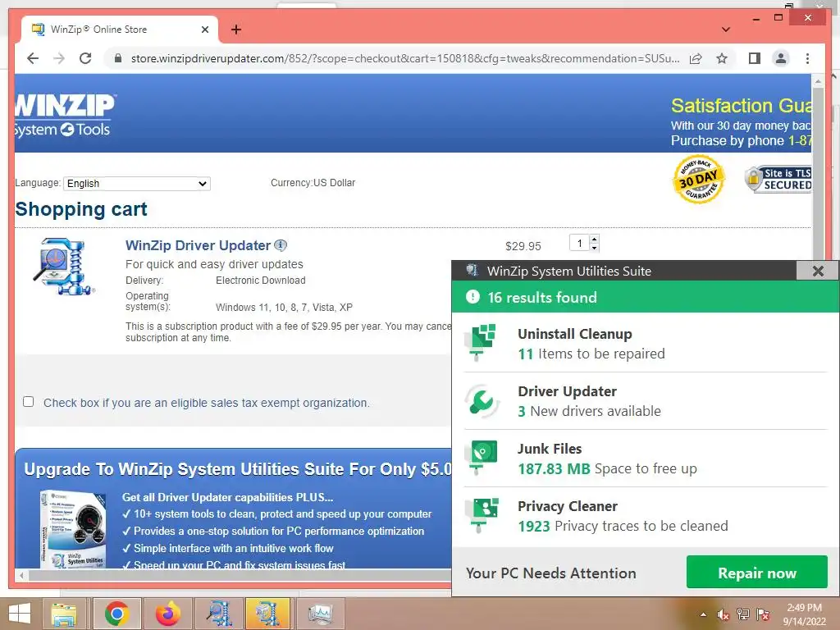The height and width of the screenshot is (630, 840).
Task: Share this page via share icon
Action: pyautogui.click(x=696, y=58)
